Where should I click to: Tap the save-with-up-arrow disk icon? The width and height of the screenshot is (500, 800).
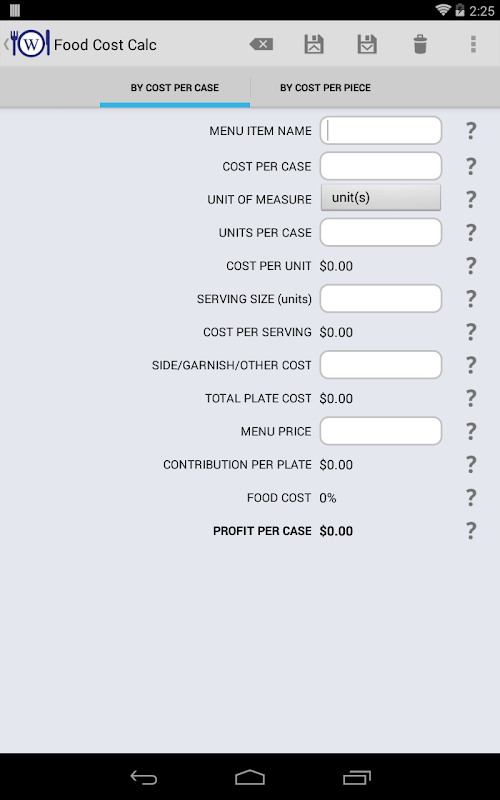click(x=314, y=44)
